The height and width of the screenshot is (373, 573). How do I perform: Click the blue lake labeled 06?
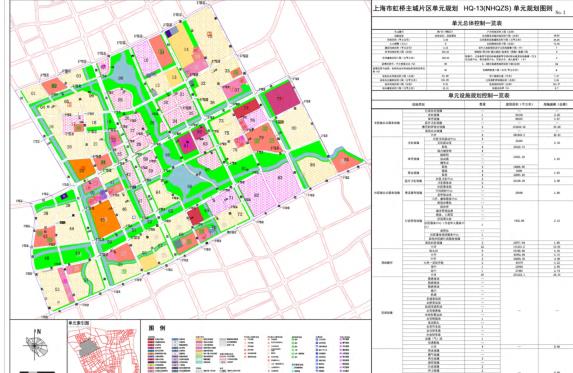pos(121,77)
